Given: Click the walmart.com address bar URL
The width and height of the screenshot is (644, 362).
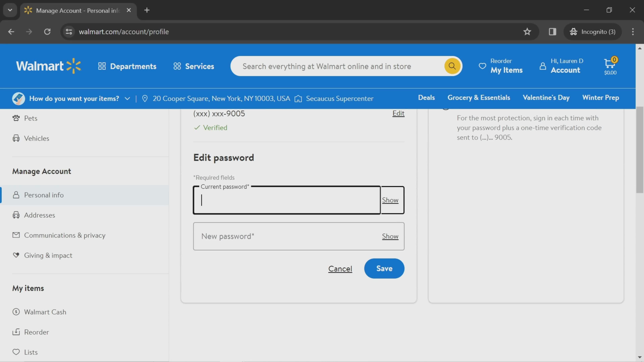Looking at the screenshot, I should click(124, 32).
